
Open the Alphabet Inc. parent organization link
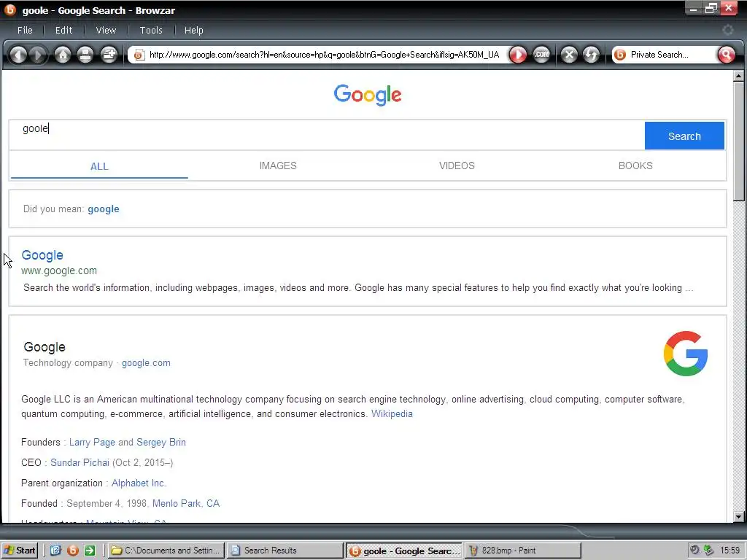139,483
